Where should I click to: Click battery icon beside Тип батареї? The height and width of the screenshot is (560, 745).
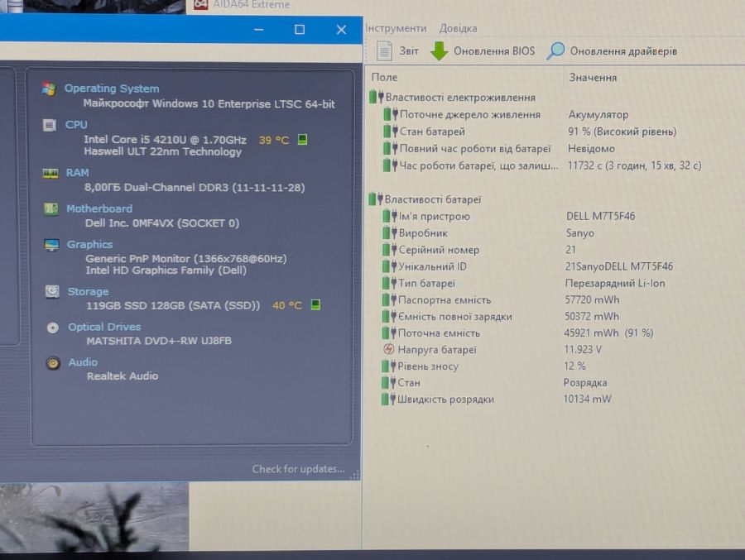(x=390, y=283)
